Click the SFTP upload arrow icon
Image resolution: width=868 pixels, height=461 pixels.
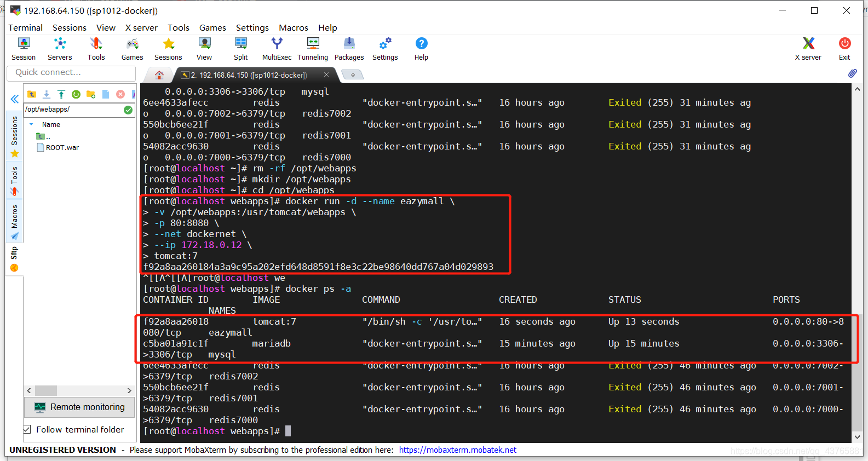click(x=61, y=94)
